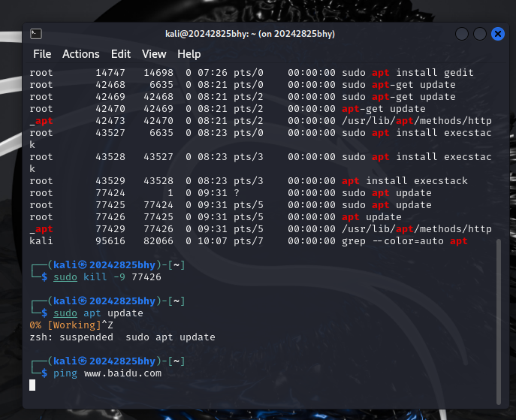Click 'www.baidu.com' in the ping command

[x=122, y=373]
